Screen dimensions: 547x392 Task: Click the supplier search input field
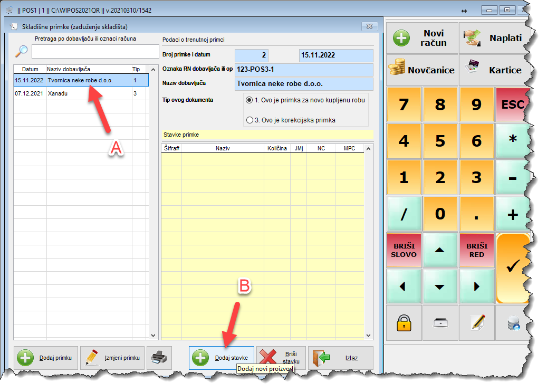click(x=95, y=51)
